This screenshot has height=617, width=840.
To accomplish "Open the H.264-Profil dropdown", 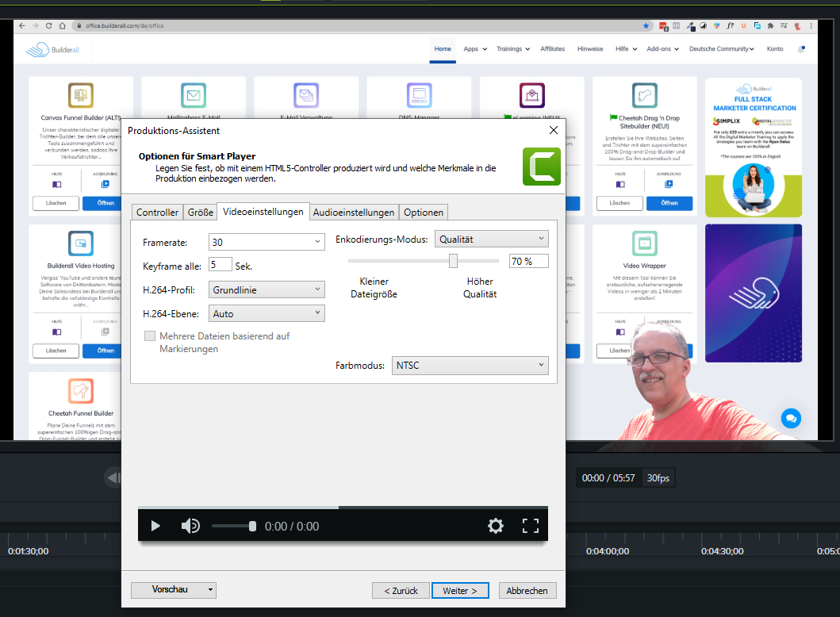I will click(x=267, y=289).
